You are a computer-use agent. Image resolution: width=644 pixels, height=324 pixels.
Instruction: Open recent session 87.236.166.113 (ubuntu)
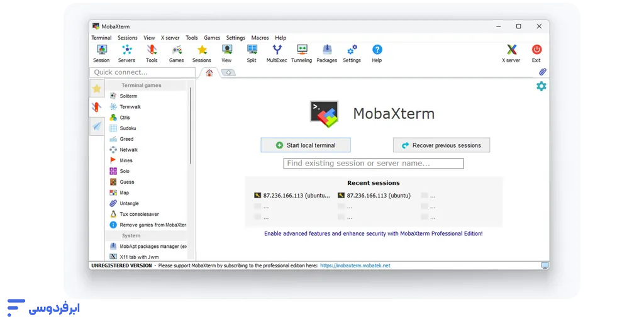374,196
